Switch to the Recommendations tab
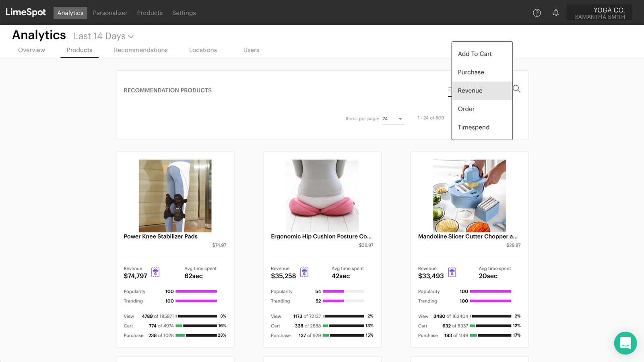644x362 pixels. (141, 50)
